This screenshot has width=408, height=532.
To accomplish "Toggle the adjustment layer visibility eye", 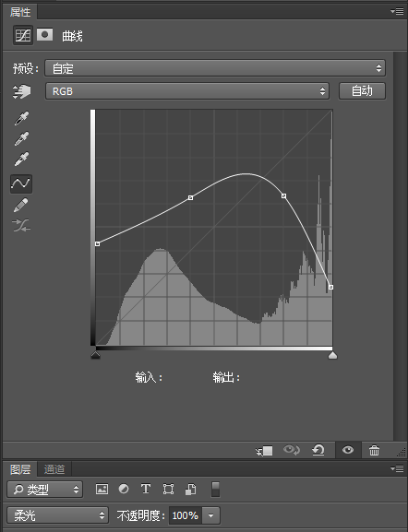I will coord(348,450).
